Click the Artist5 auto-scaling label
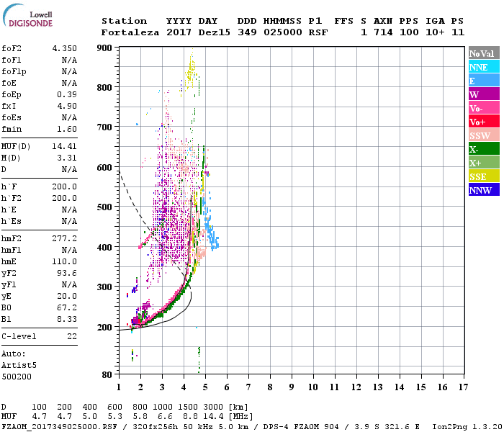Viewport: 504px width, 432px height. pyautogui.click(x=19, y=365)
